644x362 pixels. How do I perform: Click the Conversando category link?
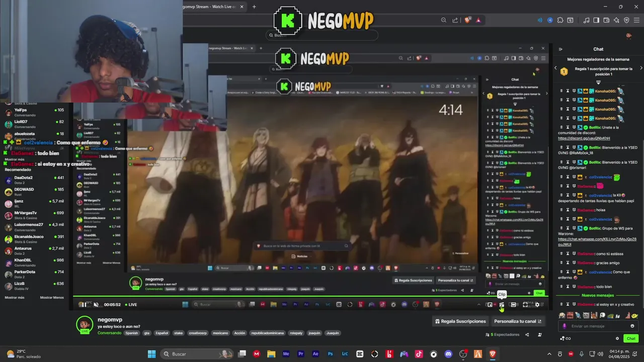[110, 333]
